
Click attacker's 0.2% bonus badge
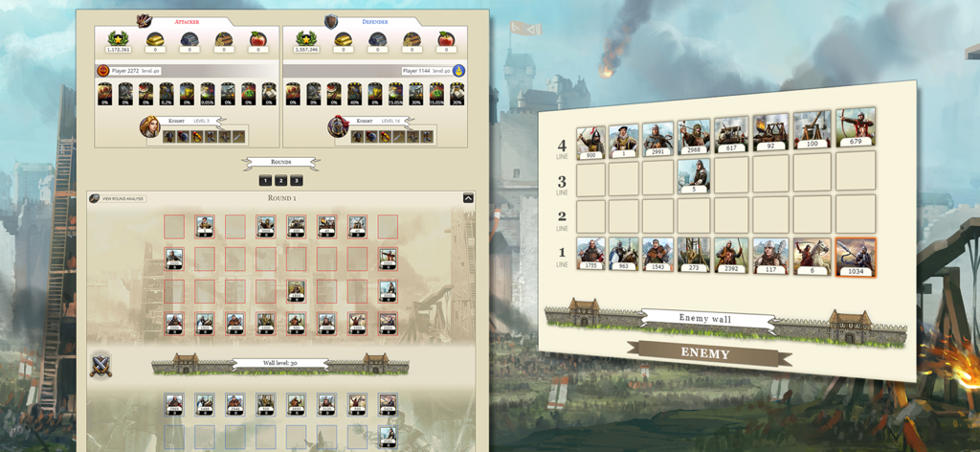[167, 94]
